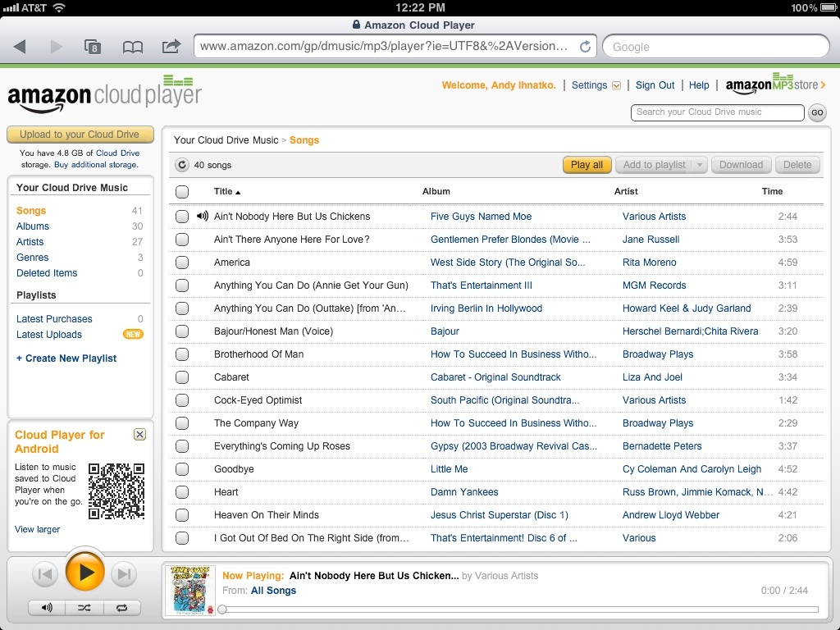Image resolution: width=840 pixels, height=630 pixels.
Task: Click the playback progress slider handle
Action: click(222, 609)
